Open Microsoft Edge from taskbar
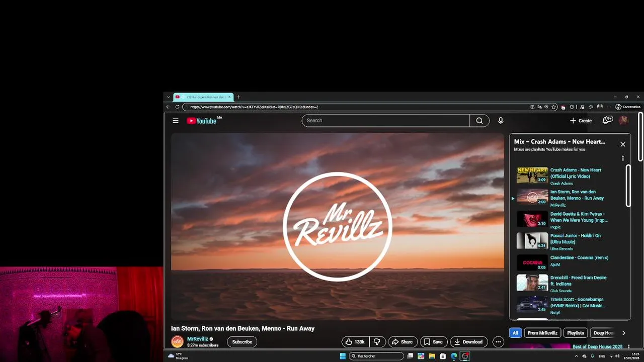 454,356
